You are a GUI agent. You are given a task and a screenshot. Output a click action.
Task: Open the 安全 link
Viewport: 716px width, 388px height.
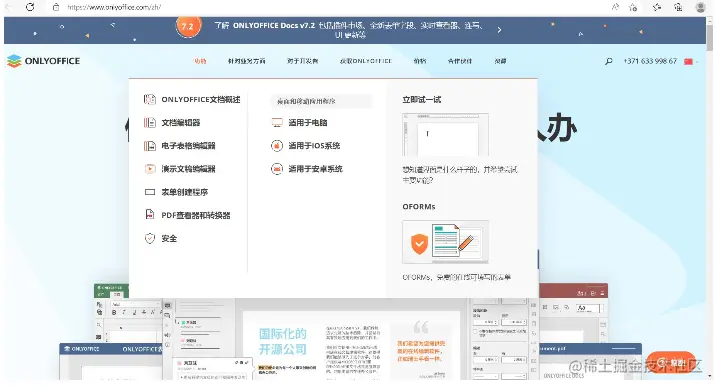pyautogui.click(x=169, y=238)
